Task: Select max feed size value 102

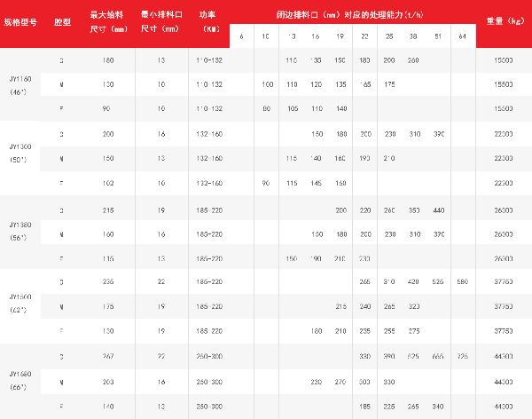Action: [108, 183]
